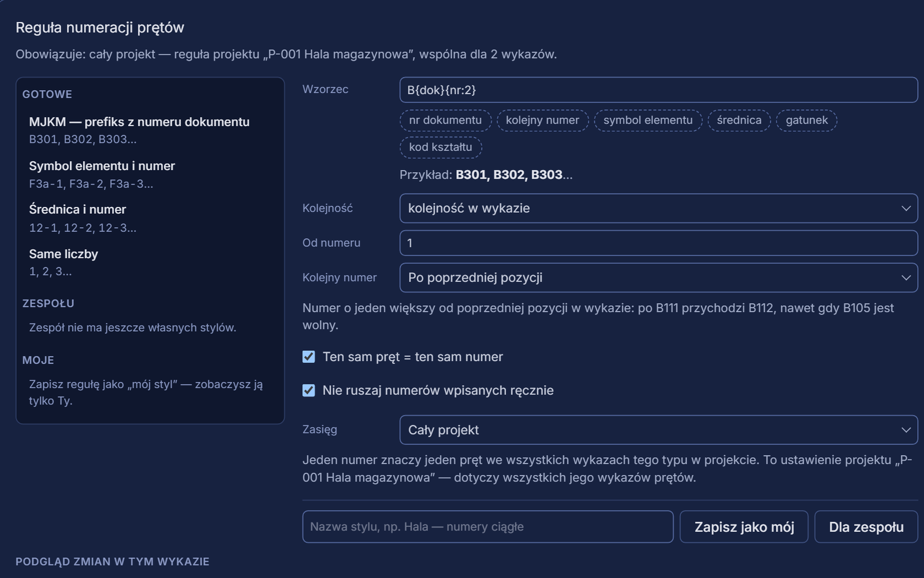Click the "Zapisz jako mój" button
Screen dimensions: 924x578
click(x=744, y=527)
